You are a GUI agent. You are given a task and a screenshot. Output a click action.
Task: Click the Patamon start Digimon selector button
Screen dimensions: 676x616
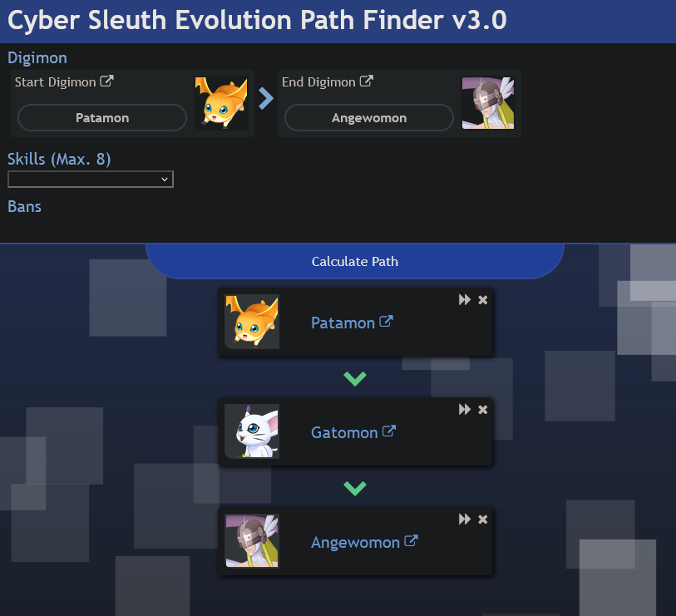102,118
